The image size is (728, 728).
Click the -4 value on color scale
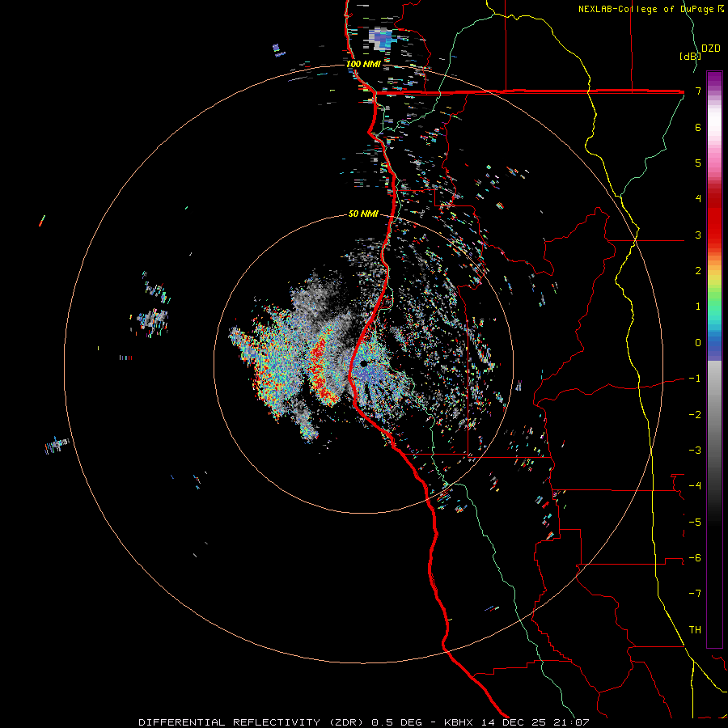point(695,486)
